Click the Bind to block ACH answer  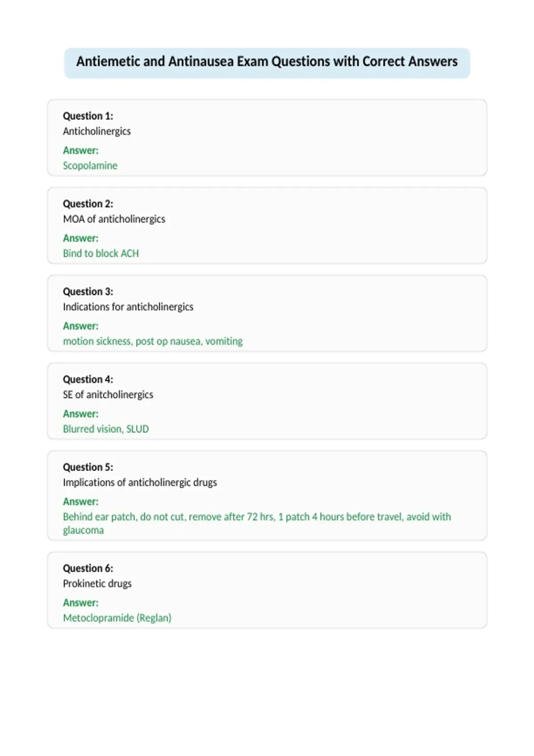pyautogui.click(x=101, y=253)
